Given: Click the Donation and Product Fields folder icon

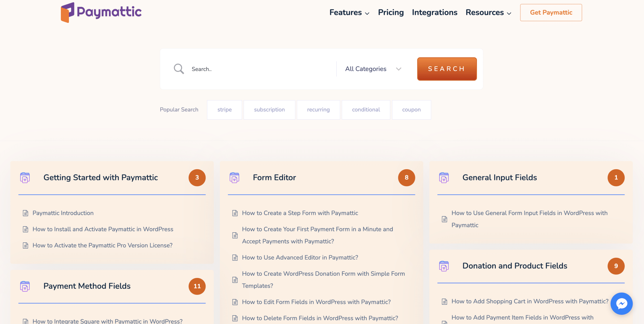Looking at the screenshot, I should click(x=444, y=266).
